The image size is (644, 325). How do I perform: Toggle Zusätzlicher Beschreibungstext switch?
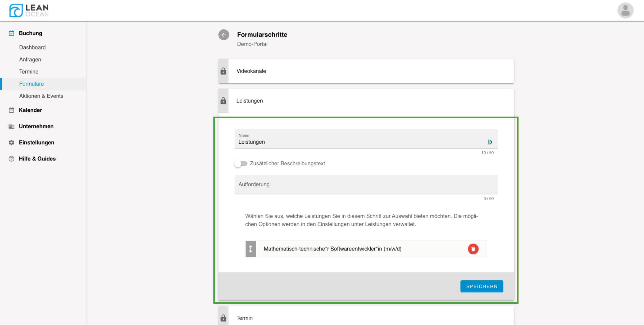(x=241, y=163)
